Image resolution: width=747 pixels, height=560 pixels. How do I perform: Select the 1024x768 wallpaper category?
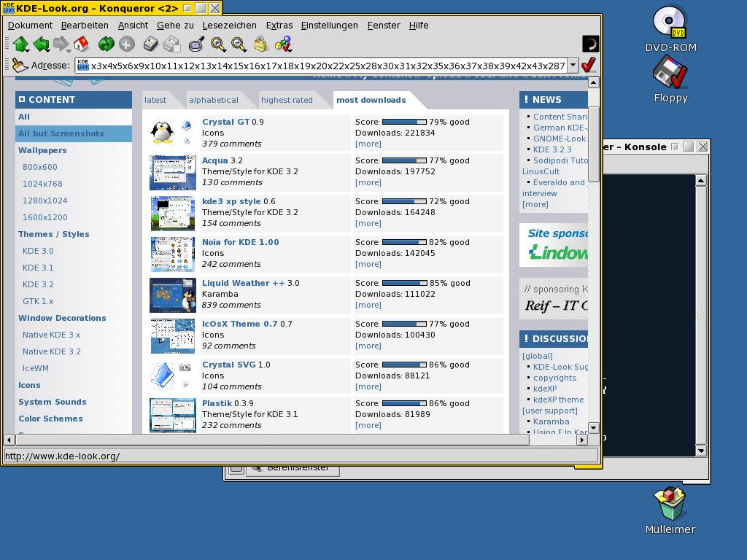42,184
